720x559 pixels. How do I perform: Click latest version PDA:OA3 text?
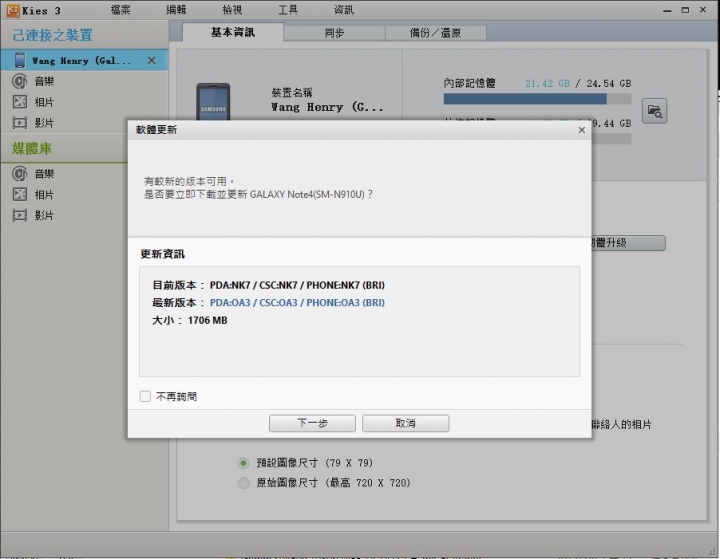pyautogui.click(x=297, y=303)
